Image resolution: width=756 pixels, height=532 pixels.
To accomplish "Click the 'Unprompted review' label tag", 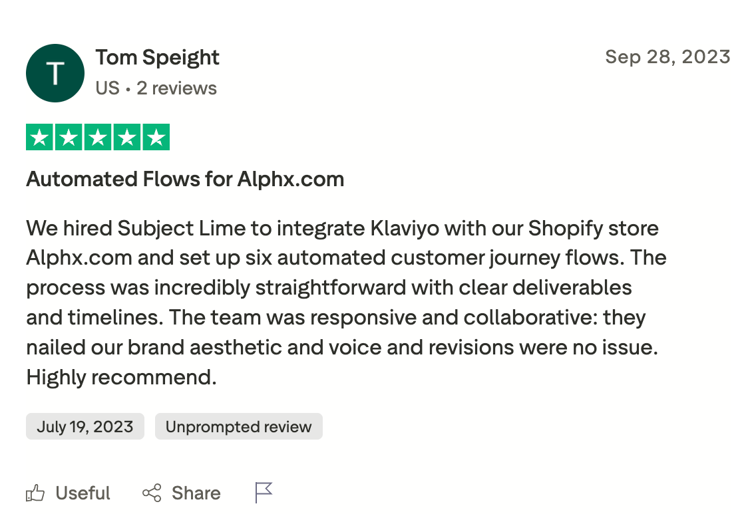I will coord(238,426).
